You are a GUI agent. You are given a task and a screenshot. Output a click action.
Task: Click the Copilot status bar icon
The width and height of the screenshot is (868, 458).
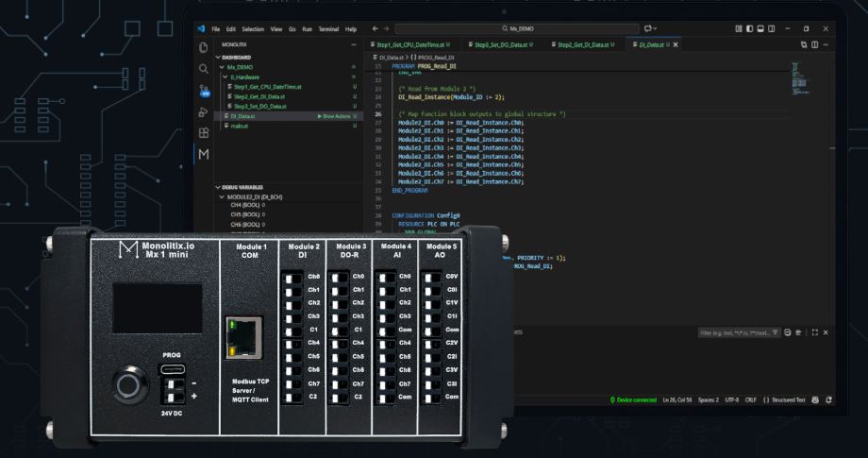pyautogui.click(x=815, y=399)
